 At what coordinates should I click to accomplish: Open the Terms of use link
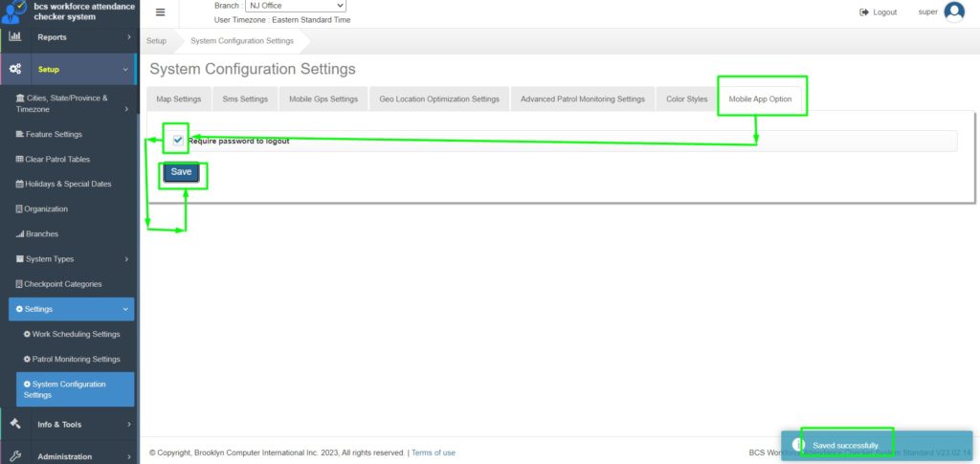click(x=433, y=453)
